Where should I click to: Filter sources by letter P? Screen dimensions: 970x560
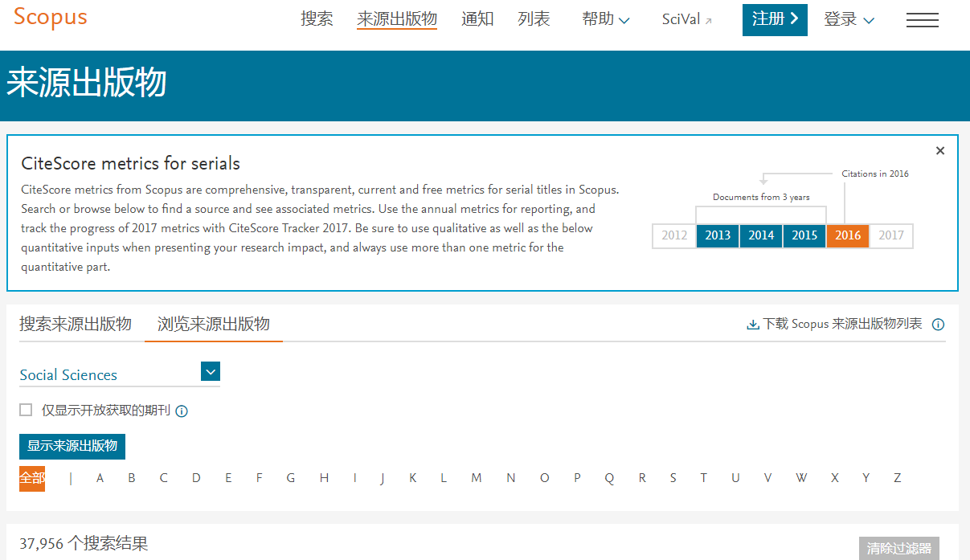coord(577,478)
